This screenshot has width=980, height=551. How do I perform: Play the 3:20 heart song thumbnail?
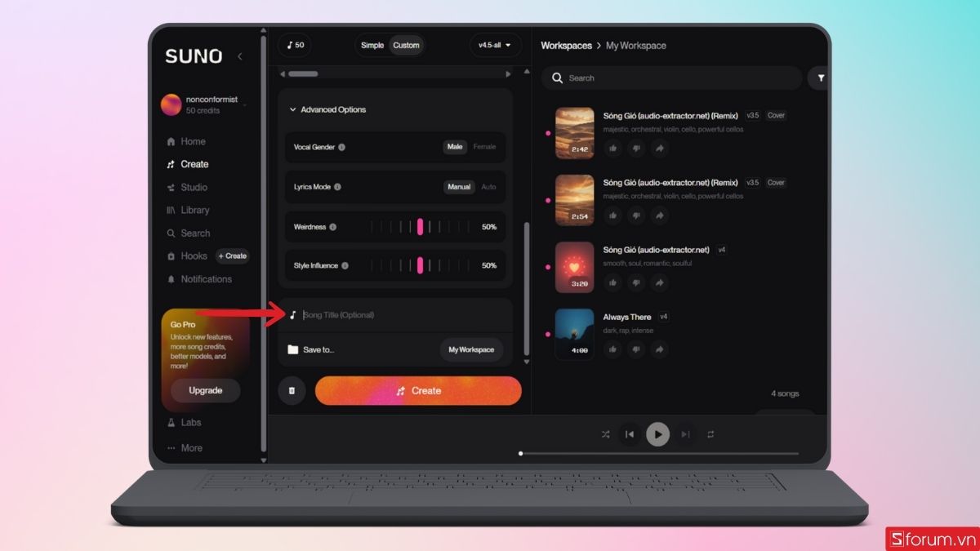(575, 267)
